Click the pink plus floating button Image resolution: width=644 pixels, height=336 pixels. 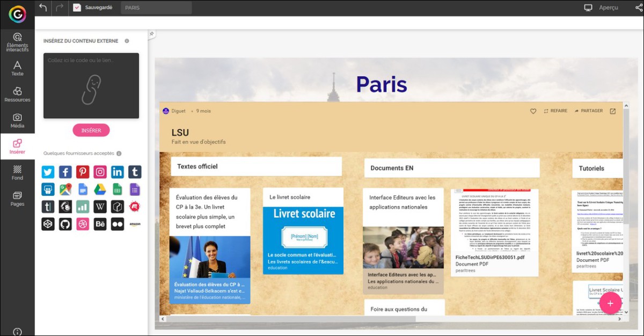coord(610,303)
